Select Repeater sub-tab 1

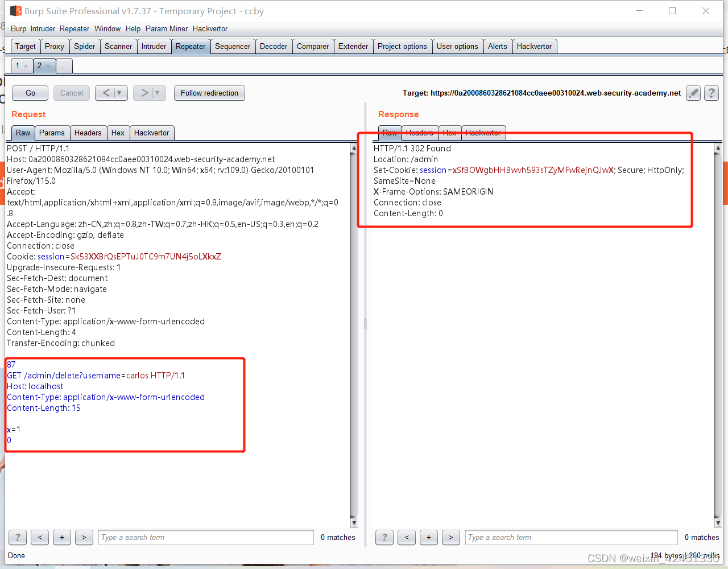click(18, 65)
